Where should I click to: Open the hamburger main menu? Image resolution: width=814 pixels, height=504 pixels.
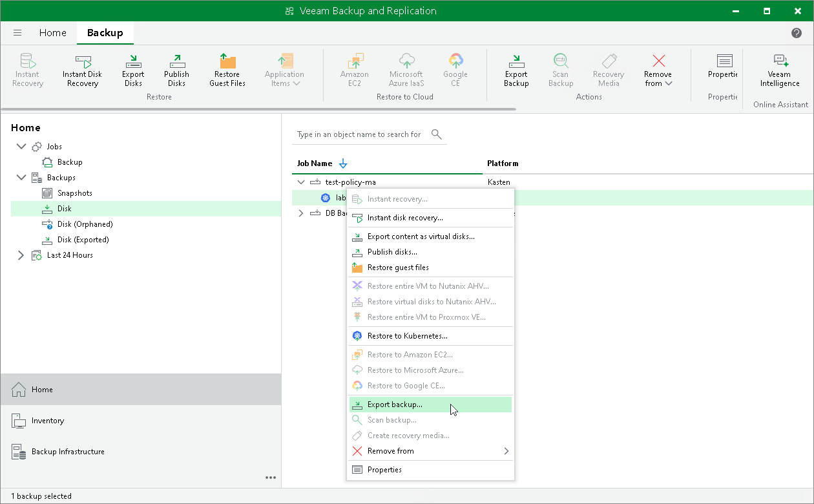(17, 33)
